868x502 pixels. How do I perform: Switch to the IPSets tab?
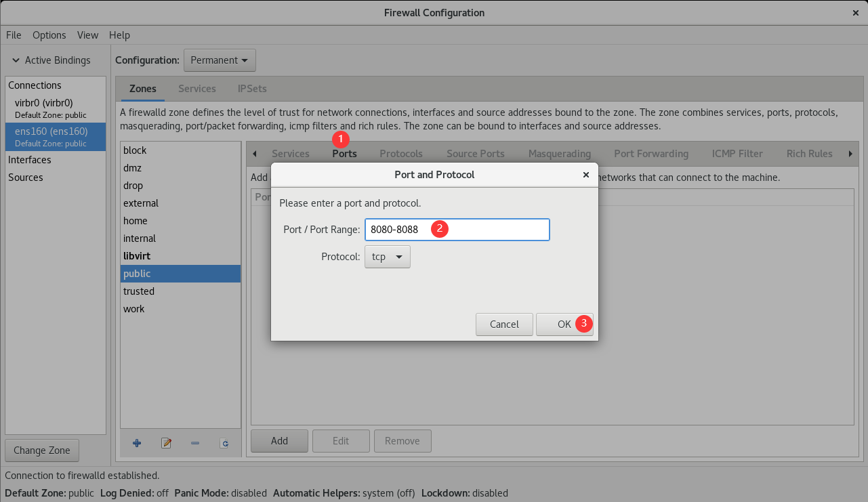pyautogui.click(x=252, y=89)
